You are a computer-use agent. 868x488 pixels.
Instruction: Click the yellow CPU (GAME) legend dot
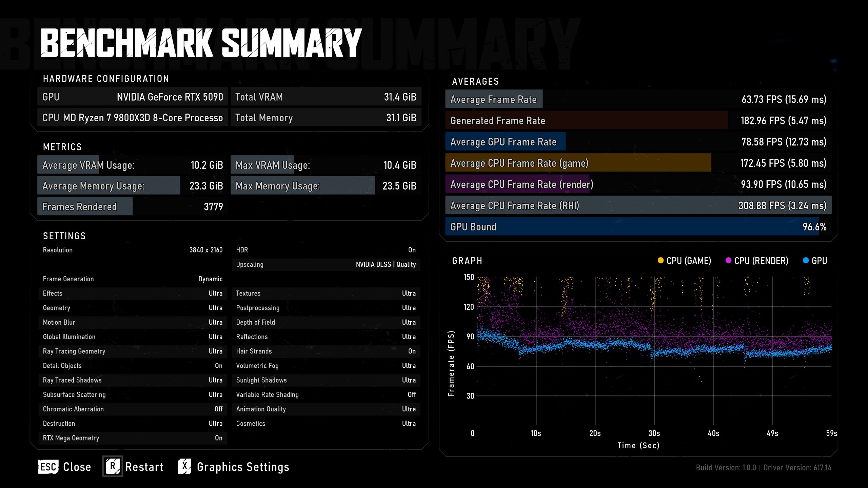pos(660,260)
